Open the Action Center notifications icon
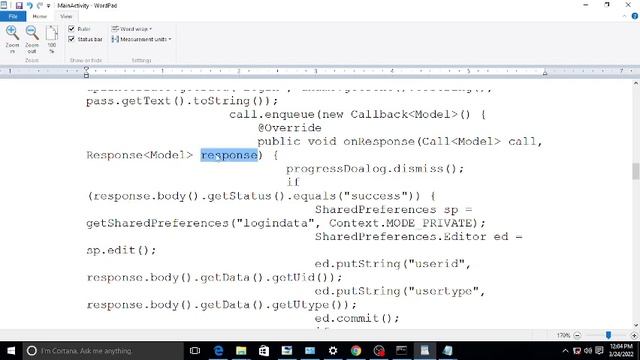Screen dimensions: 640x360 click(599, 351)
